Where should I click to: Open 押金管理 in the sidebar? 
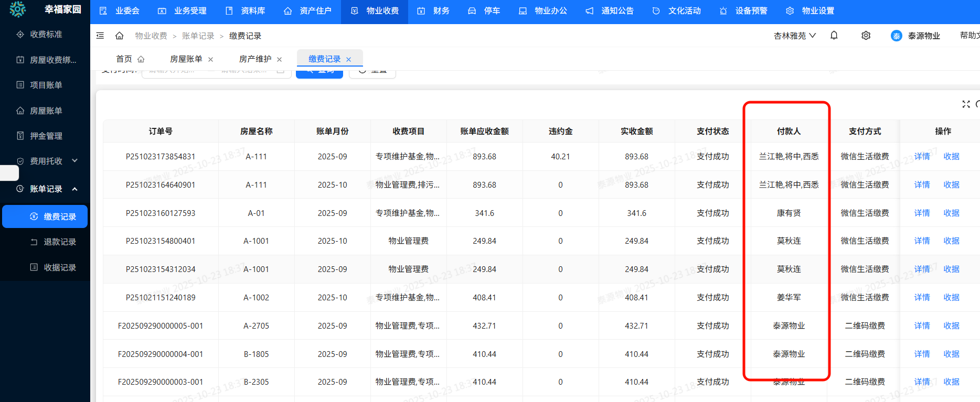click(46, 136)
